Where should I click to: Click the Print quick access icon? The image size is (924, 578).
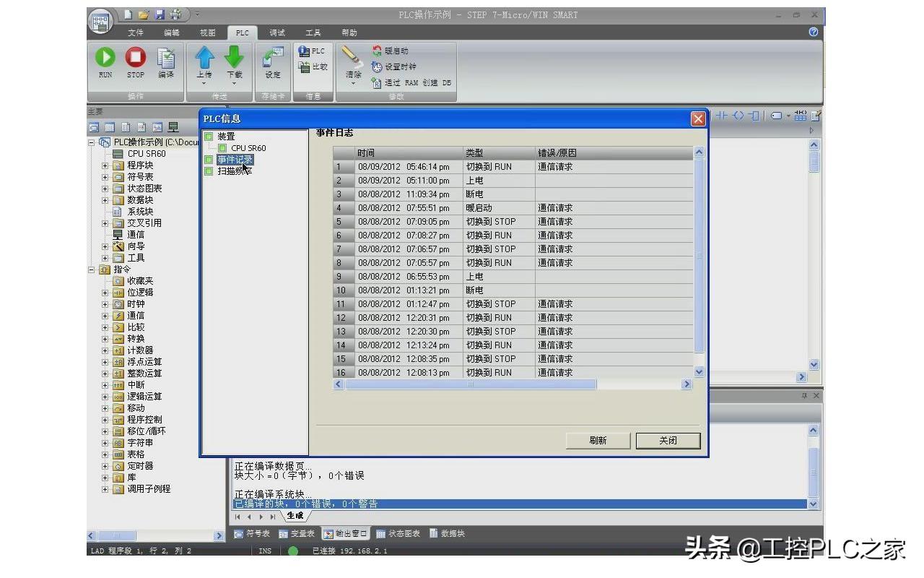[175, 14]
